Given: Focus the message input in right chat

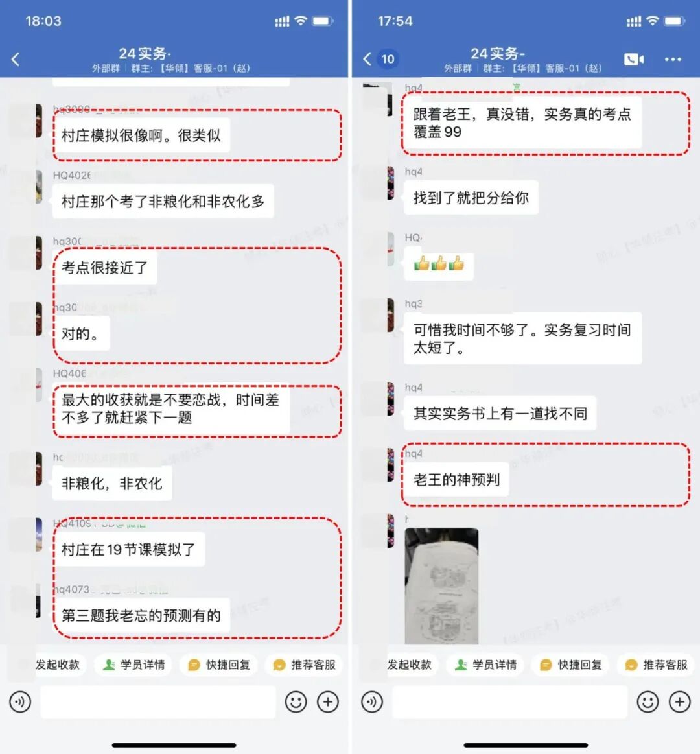Looking at the screenshot, I should (x=510, y=702).
